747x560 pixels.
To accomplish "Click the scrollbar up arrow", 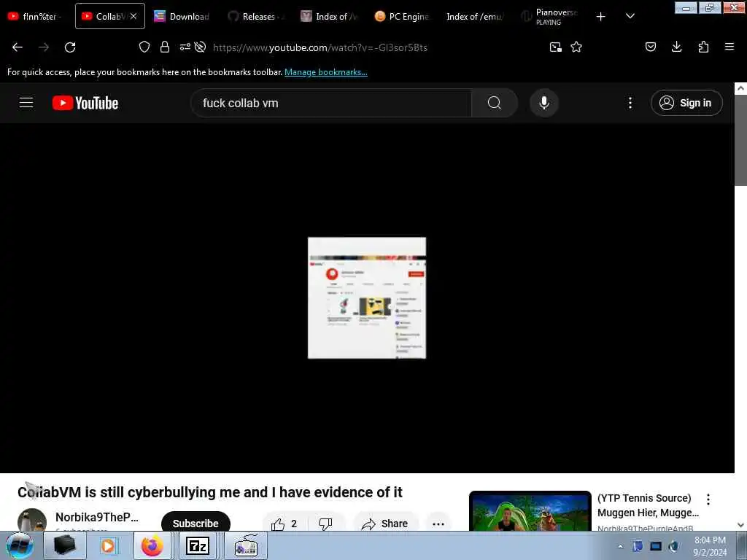I will pos(740,88).
